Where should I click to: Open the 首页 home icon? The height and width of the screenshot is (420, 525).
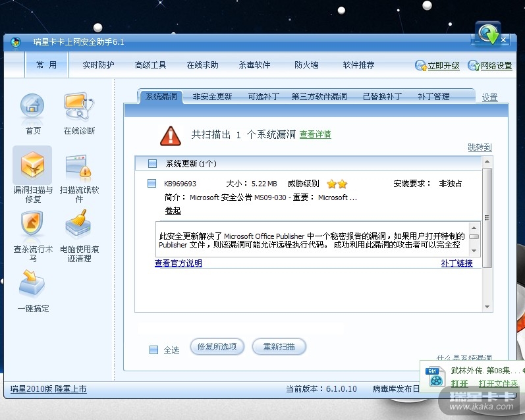pos(32,107)
